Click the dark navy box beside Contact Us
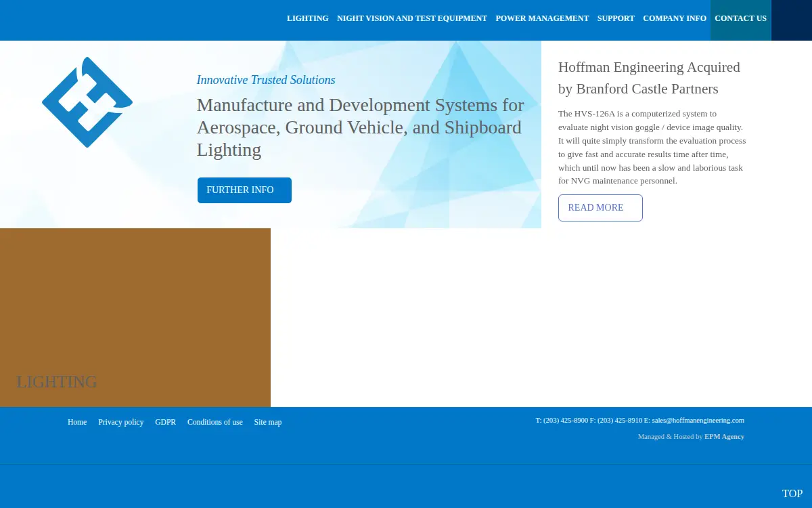 click(792, 20)
